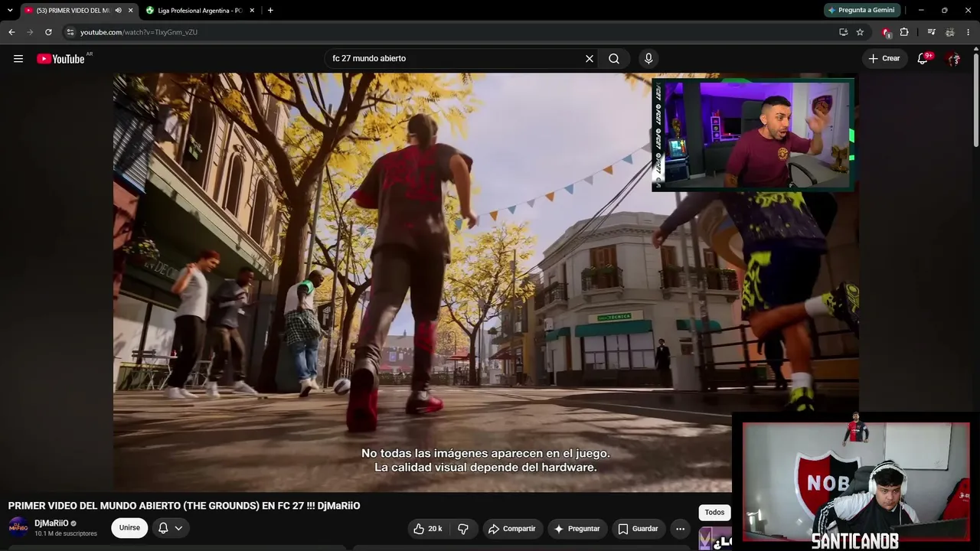Viewport: 980px width, 551px height.
Task: Open a new browser tab
Action: click(x=270, y=10)
